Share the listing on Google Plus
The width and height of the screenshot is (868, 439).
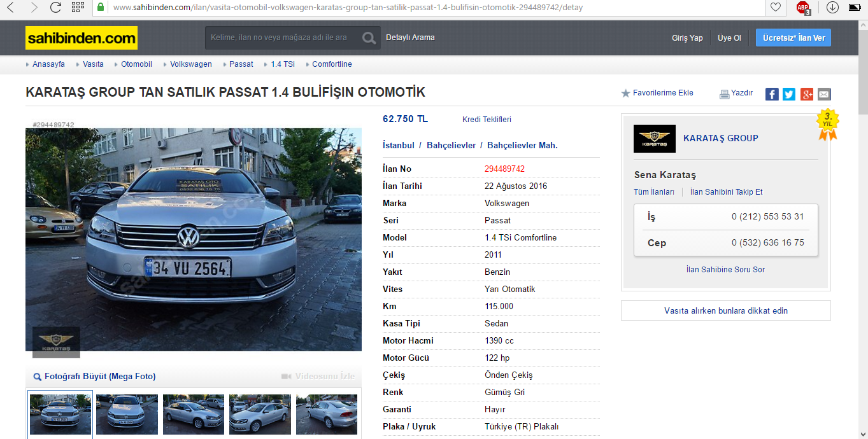(x=807, y=94)
